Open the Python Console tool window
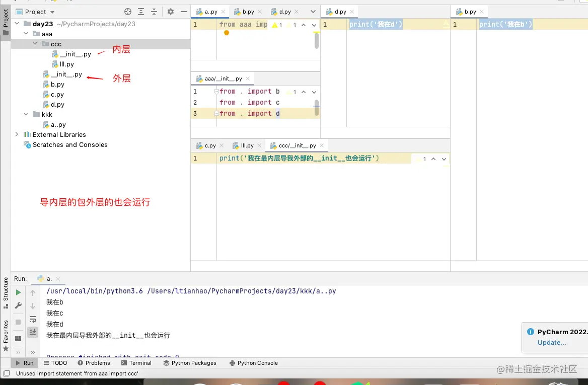This screenshot has height=385, width=588. pyautogui.click(x=254, y=363)
